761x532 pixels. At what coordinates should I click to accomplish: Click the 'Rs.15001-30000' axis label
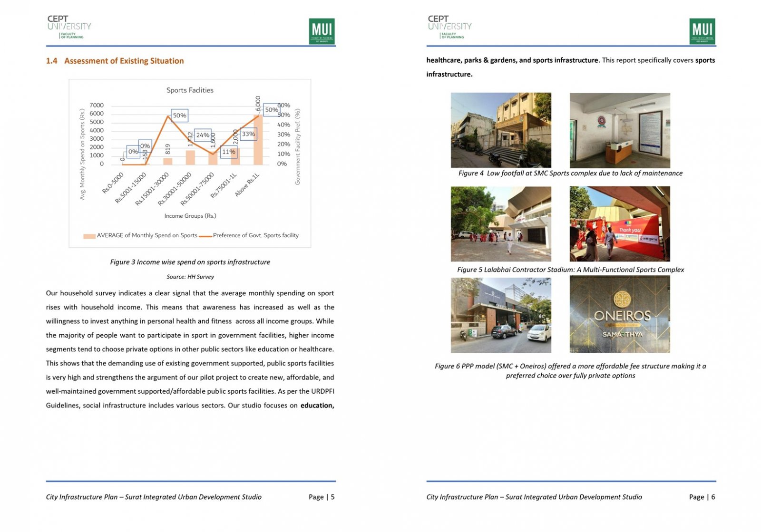coord(152,189)
